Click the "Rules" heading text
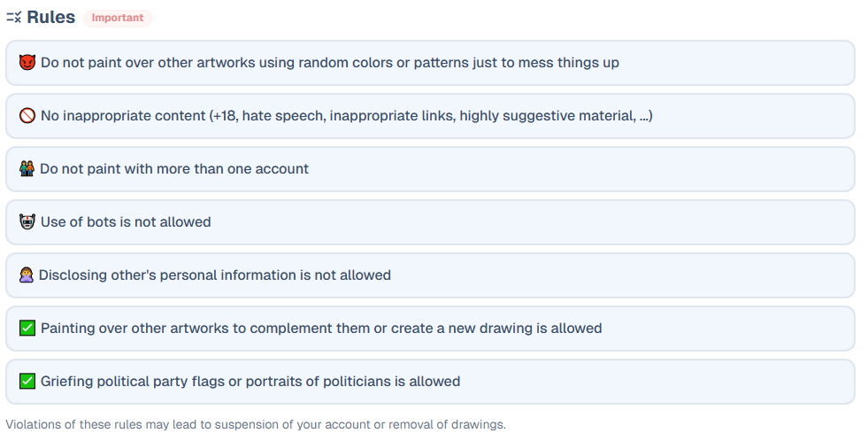The image size is (868, 441). tap(51, 18)
